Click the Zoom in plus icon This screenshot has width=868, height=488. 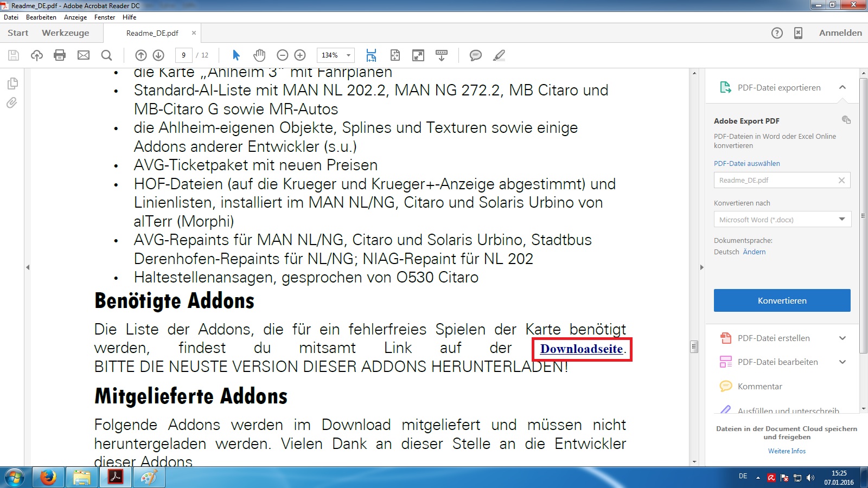click(x=300, y=55)
